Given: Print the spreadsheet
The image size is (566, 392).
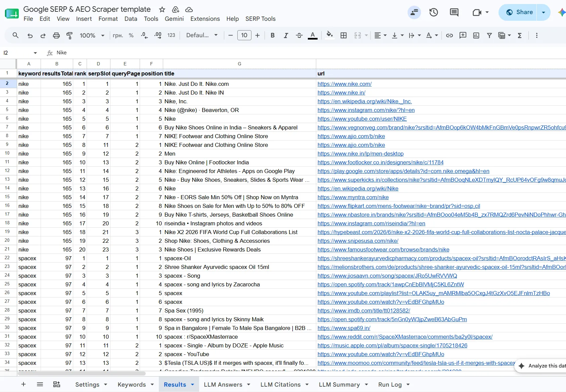Looking at the screenshot, I should (x=56, y=35).
